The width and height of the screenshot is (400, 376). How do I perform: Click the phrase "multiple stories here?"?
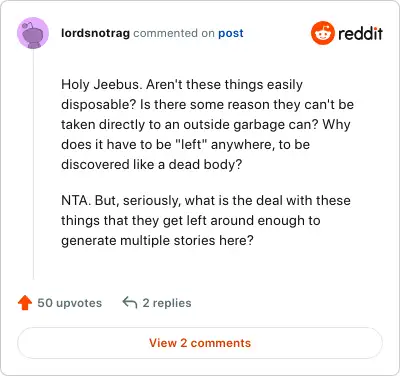tap(187, 240)
